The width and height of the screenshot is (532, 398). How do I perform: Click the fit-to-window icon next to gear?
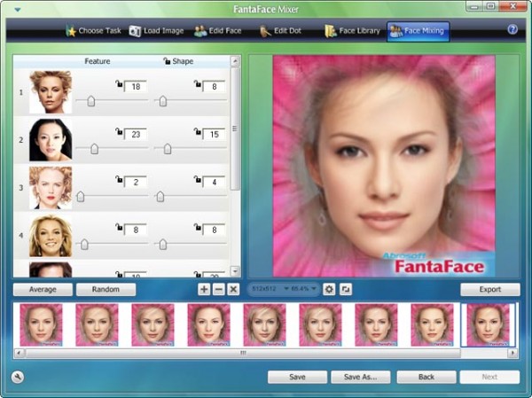click(x=345, y=289)
